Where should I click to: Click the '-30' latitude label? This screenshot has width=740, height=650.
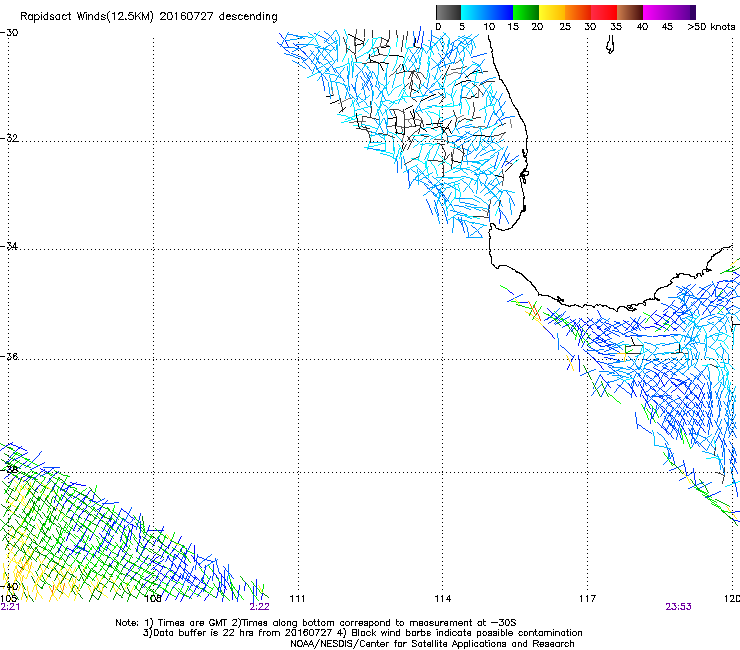click(9, 33)
